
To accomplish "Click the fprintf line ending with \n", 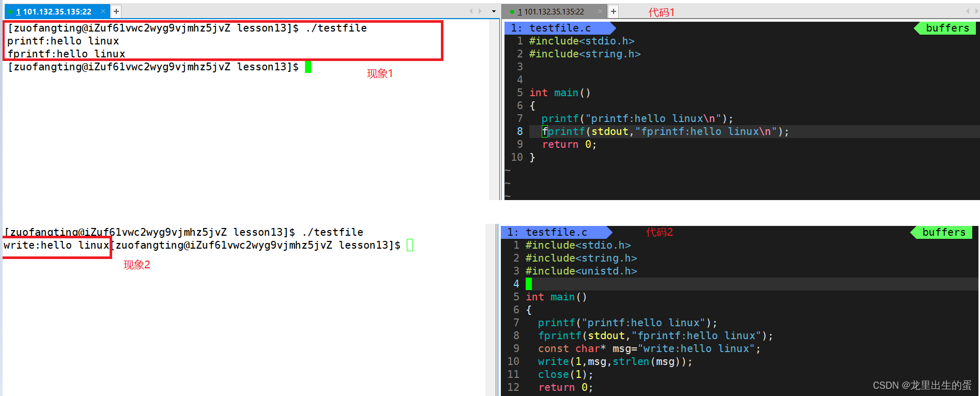I will [x=665, y=131].
